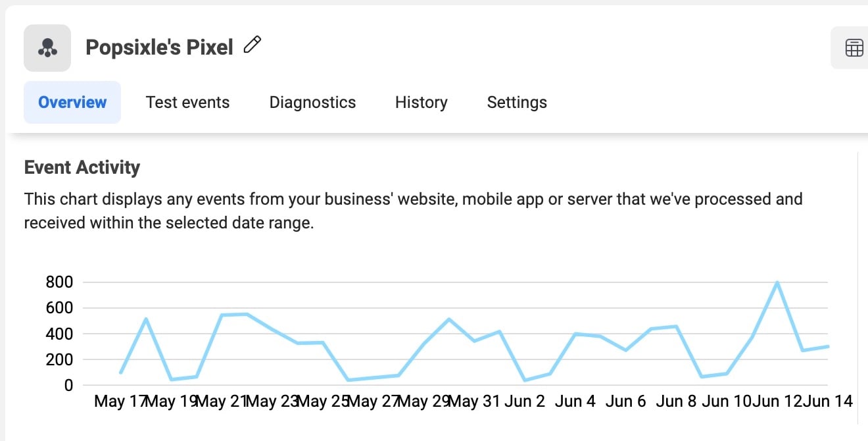868x441 pixels.
Task: Open the table view icon at top right
Action: click(854, 47)
